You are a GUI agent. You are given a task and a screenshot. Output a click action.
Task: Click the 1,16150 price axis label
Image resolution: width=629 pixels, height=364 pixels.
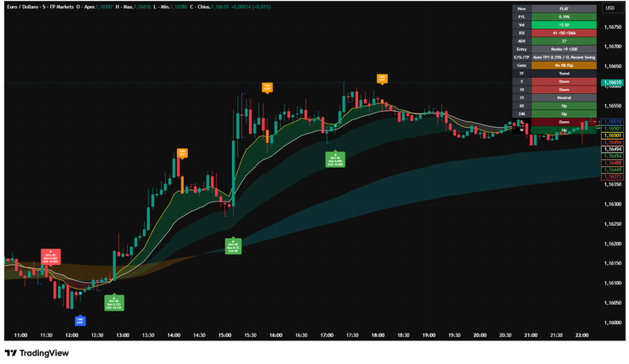point(613,263)
